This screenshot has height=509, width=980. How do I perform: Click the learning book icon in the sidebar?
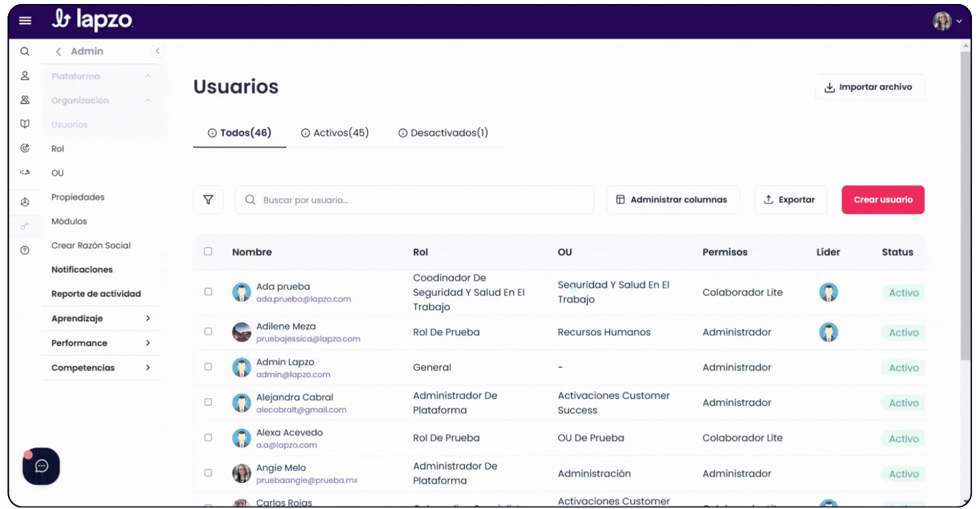(x=25, y=124)
